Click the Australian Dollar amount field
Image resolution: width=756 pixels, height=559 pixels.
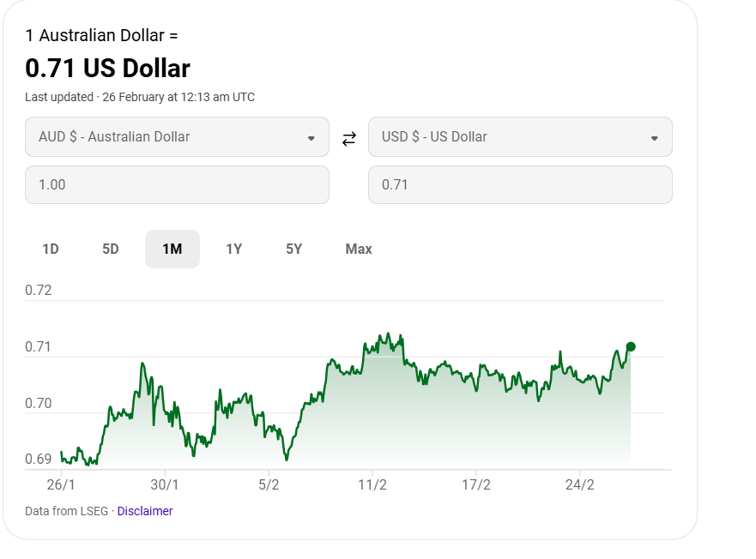tap(177, 185)
